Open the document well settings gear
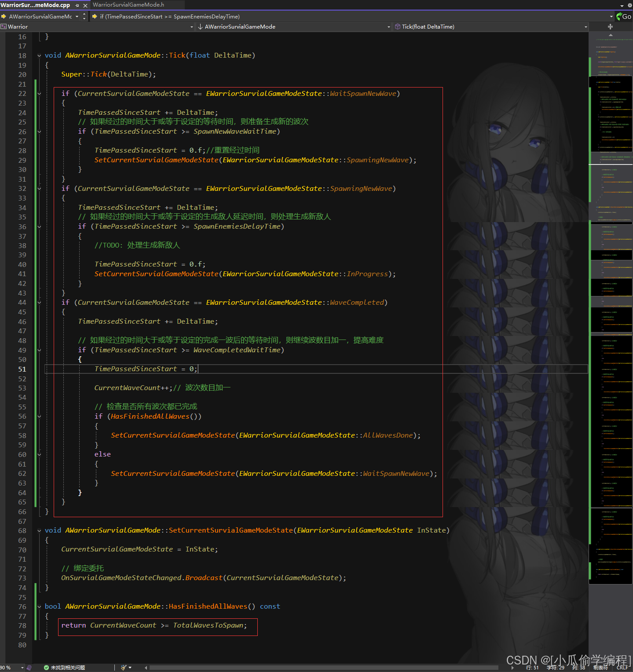This screenshot has height=672, width=633. [x=629, y=6]
